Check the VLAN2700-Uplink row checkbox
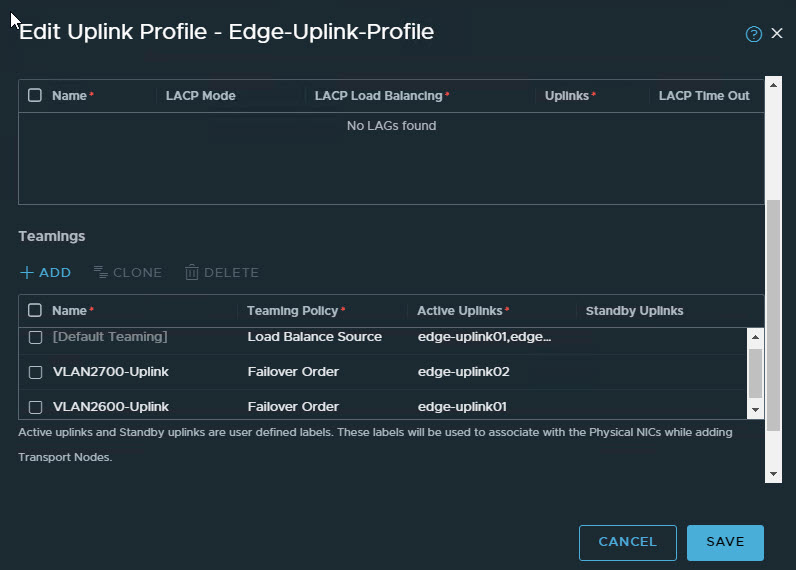 (x=35, y=372)
